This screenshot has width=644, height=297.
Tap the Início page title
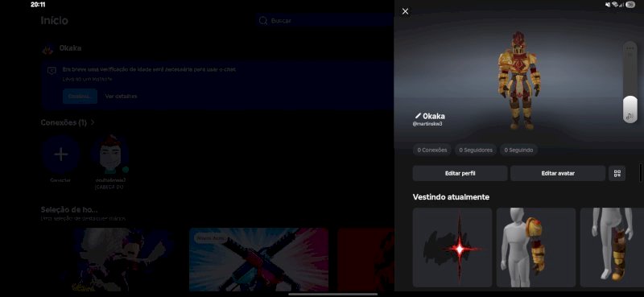coord(54,20)
